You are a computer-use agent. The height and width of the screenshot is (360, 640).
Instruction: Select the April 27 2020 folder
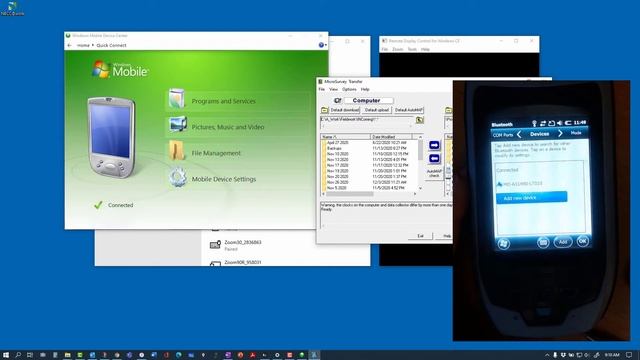[x=337, y=143]
